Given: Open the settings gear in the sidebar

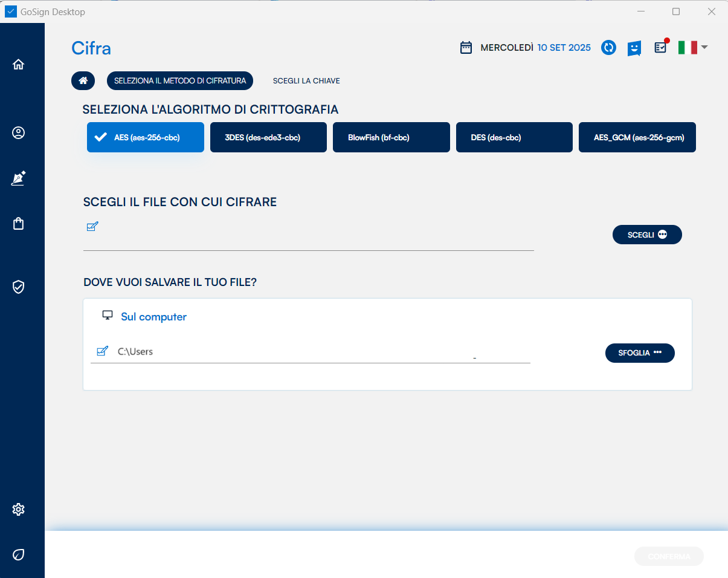Looking at the screenshot, I should point(18,510).
